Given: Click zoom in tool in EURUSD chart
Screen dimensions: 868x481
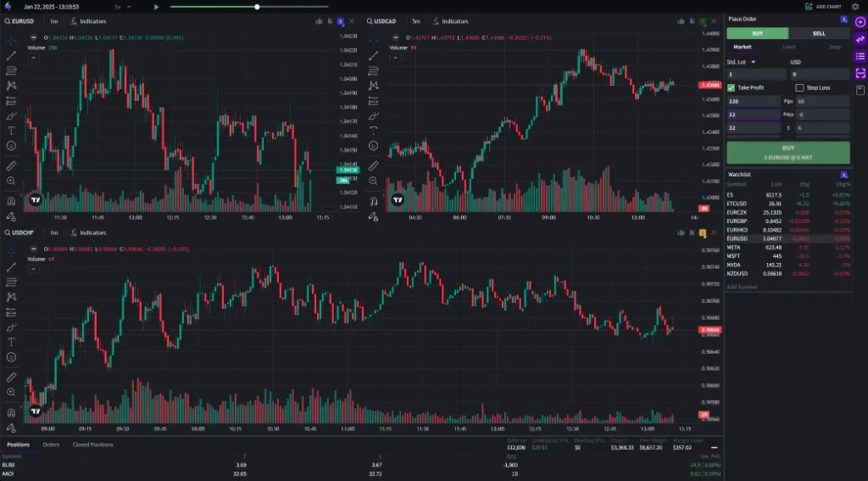Looking at the screenshot, I should (x=11, y=181).
